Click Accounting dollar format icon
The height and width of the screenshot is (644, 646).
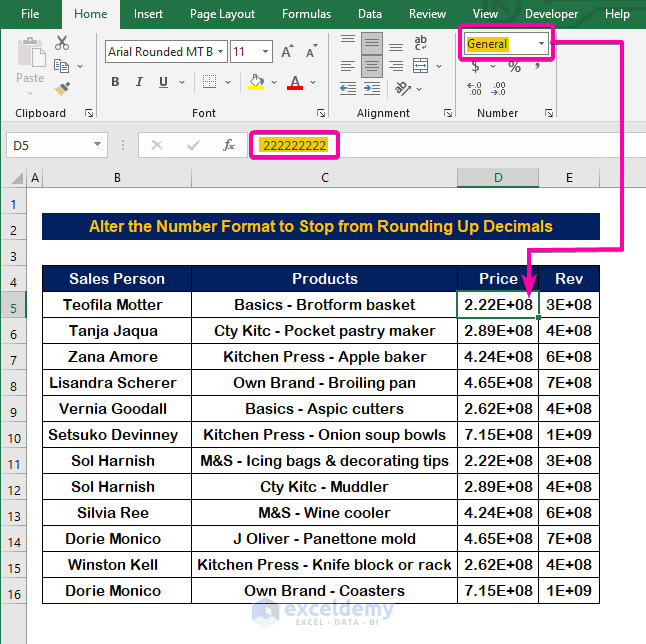(475, 66)
